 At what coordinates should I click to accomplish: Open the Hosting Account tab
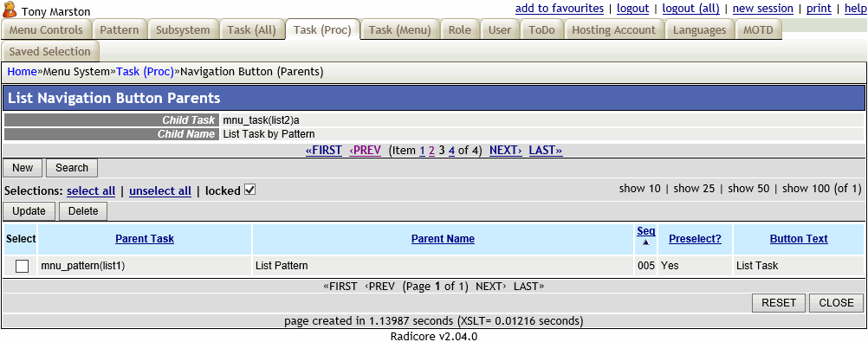pyautogui.click(x=613, y=30)
